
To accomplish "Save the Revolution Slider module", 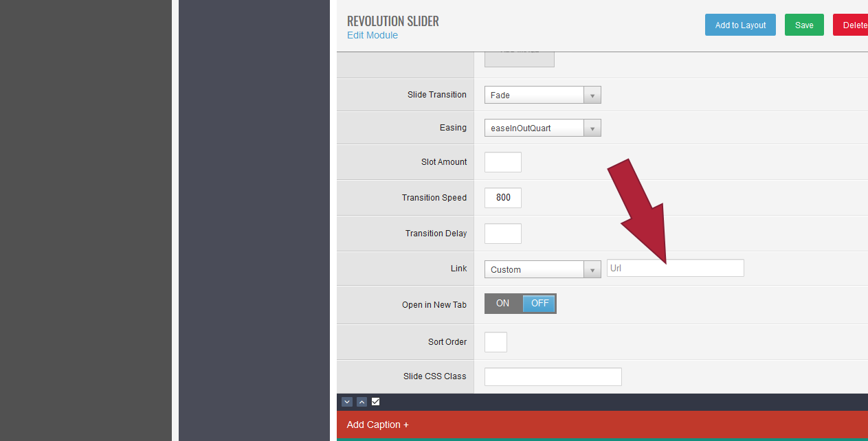I will (804, 25).
